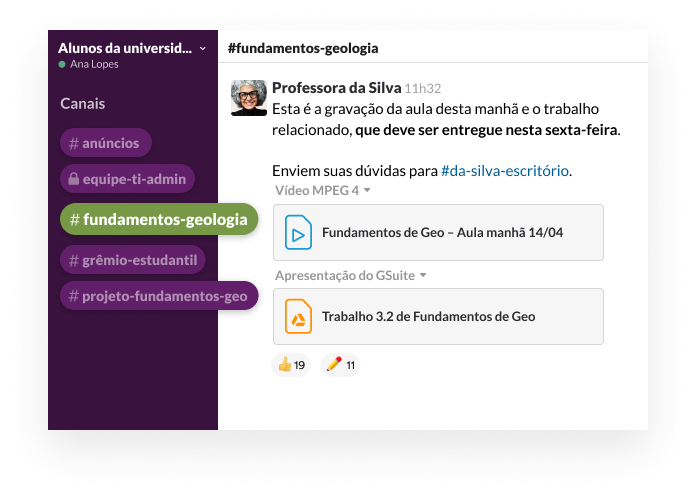Viewport: 696px width, 496px height.
Task: Click the Professora da Silva sender name
Action: pos(336,87)
